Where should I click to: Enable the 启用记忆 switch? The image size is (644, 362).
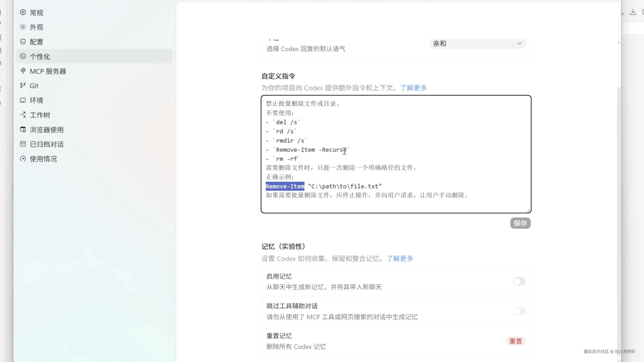(x=519, y=281)
